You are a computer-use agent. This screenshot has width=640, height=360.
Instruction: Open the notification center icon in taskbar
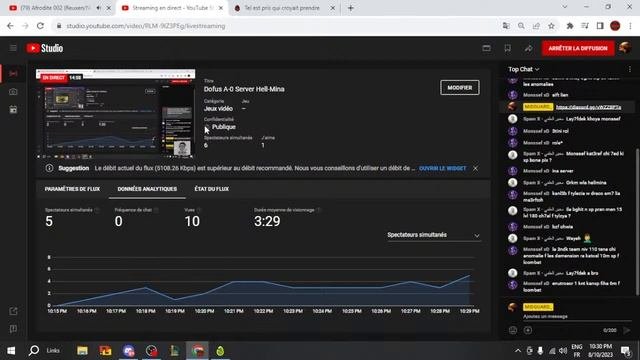click(625, 351)
